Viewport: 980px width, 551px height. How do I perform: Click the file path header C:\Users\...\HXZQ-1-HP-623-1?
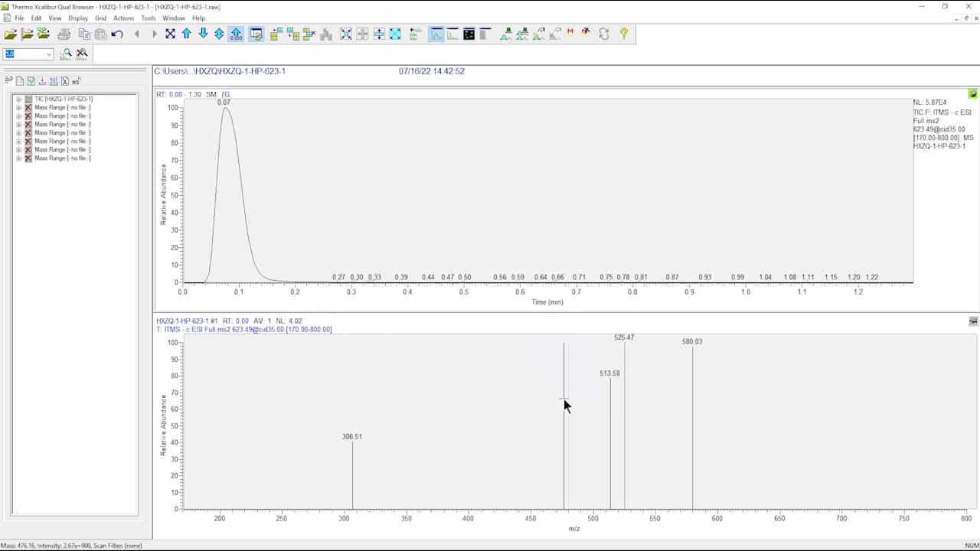[x=220, y=71]
